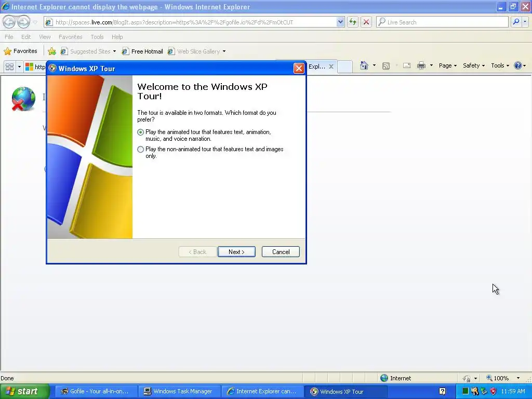Click Windows XP Tour taskbar button
The image size is (532, 399).
coord(345,391)
